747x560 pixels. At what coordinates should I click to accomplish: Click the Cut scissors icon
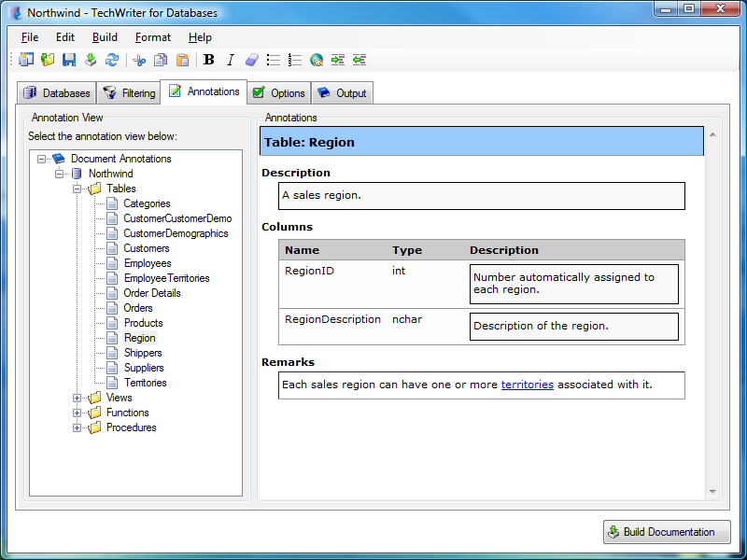pyautogui.click(x=139, y=60)
